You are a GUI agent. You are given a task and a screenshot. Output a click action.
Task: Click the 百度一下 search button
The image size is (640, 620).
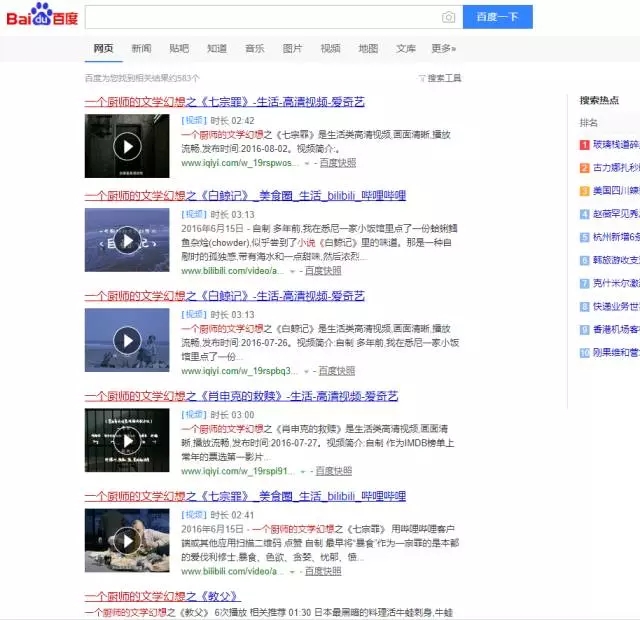click(498, 17)
